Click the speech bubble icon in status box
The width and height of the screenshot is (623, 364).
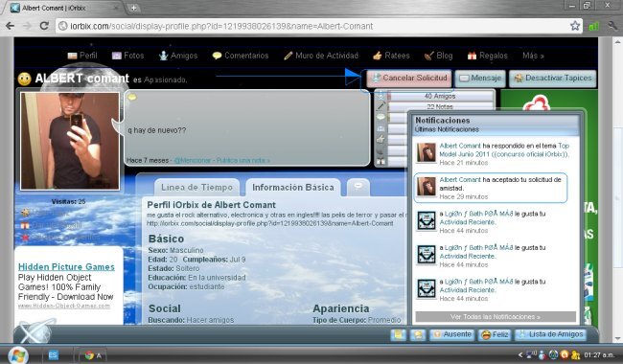132,98
